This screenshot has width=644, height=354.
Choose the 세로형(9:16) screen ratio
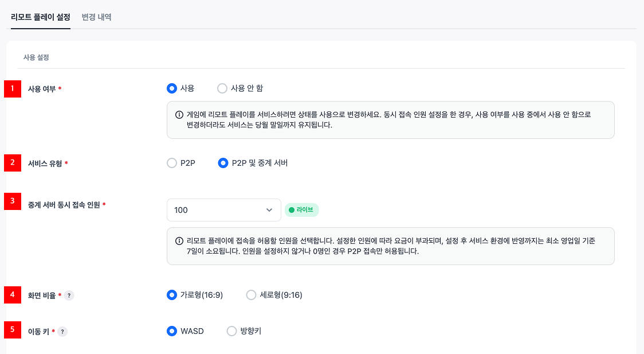[251, 295]
